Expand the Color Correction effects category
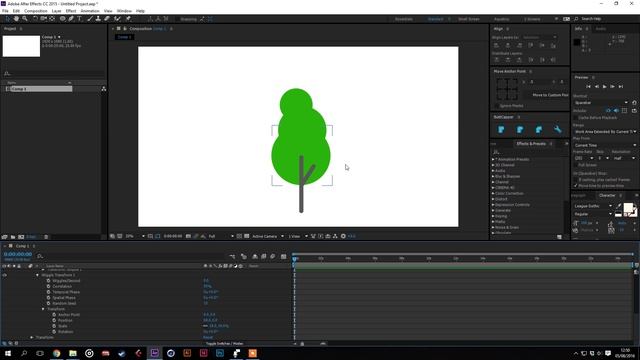Image resolution: width=640 pixels, height=360 pixels. (x=493, y=193)
